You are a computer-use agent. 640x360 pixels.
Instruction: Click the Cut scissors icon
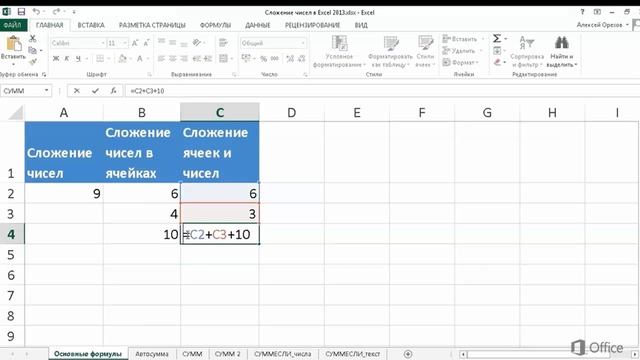pyautogui.click(x=33, y=38)
